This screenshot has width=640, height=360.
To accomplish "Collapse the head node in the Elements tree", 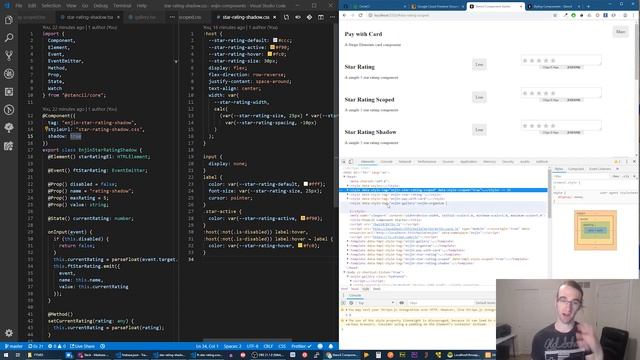I will pyautogui.click(x=344, y=177).
